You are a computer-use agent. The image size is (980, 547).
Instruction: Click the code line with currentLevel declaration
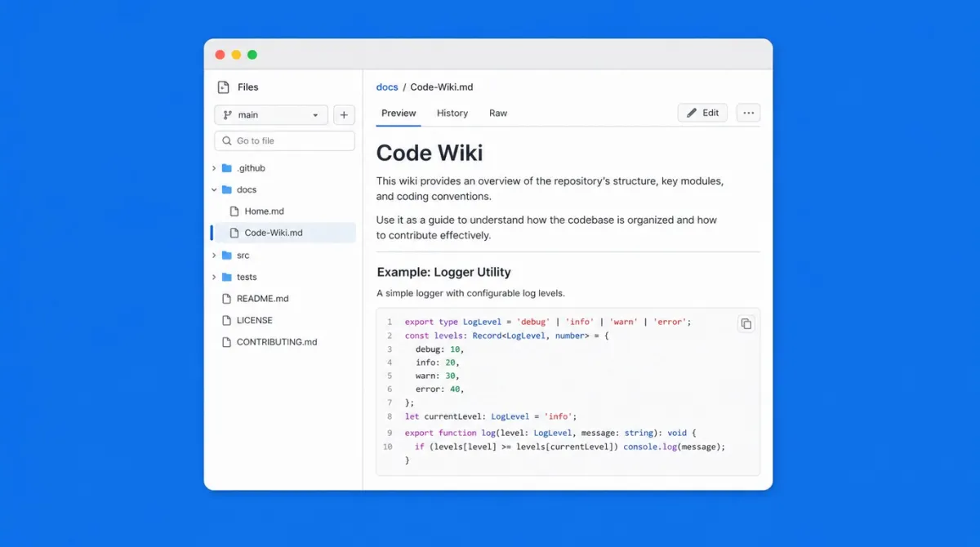(491, 416)
